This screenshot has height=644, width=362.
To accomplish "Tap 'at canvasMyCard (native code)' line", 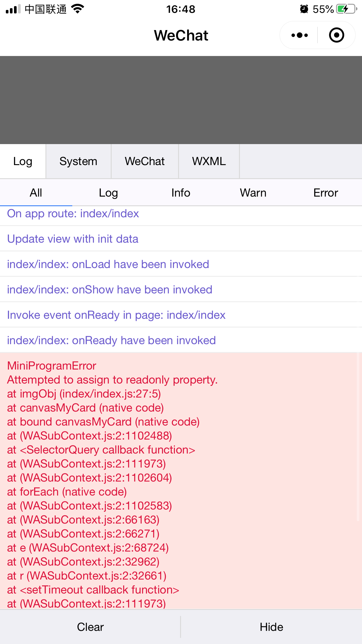I will pyautogui.click(x=85, y=408).
